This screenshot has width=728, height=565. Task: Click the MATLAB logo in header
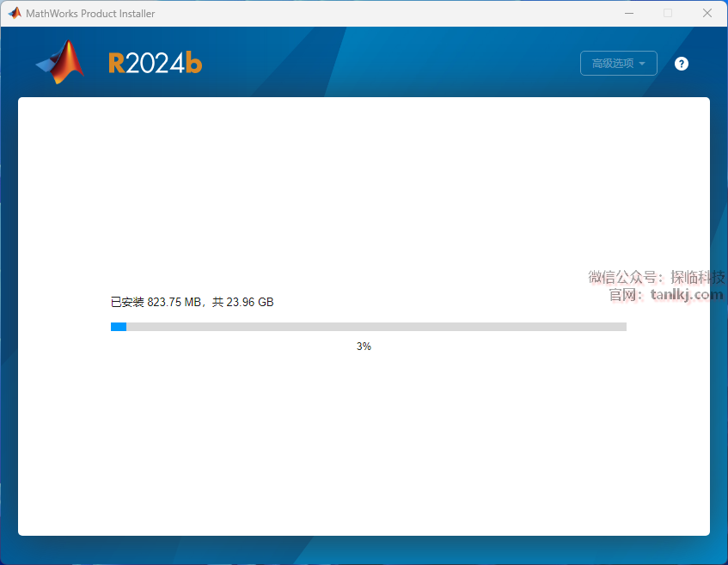tap(60, 62)
